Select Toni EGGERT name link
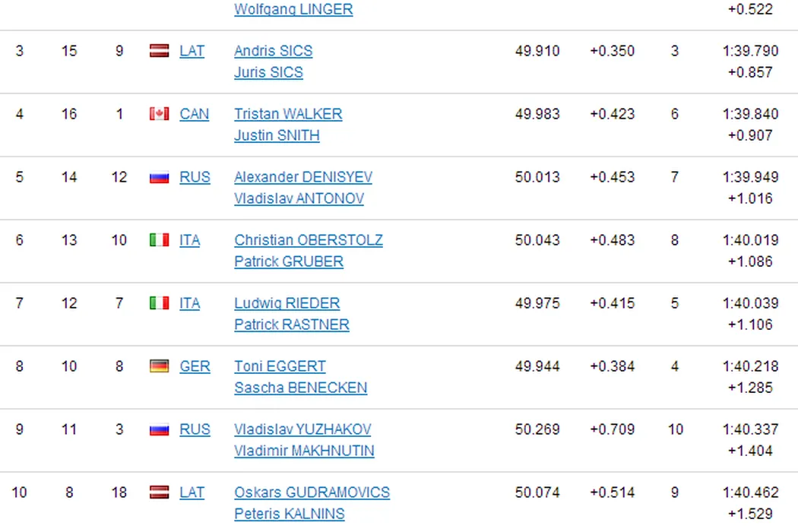798x532 pixels. click(x=280, y=366)
